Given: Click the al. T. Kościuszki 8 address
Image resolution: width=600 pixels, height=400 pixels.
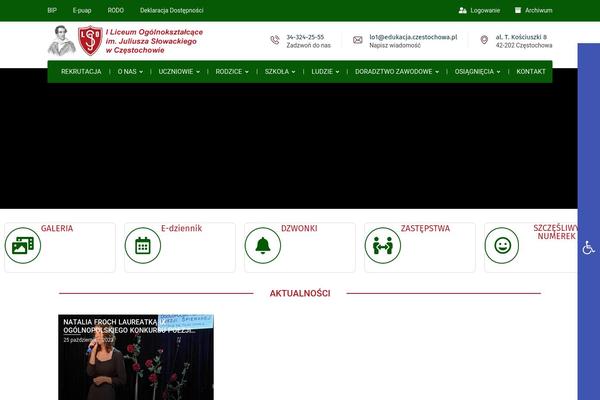Looking at the screenshot, I should (521, 37).
